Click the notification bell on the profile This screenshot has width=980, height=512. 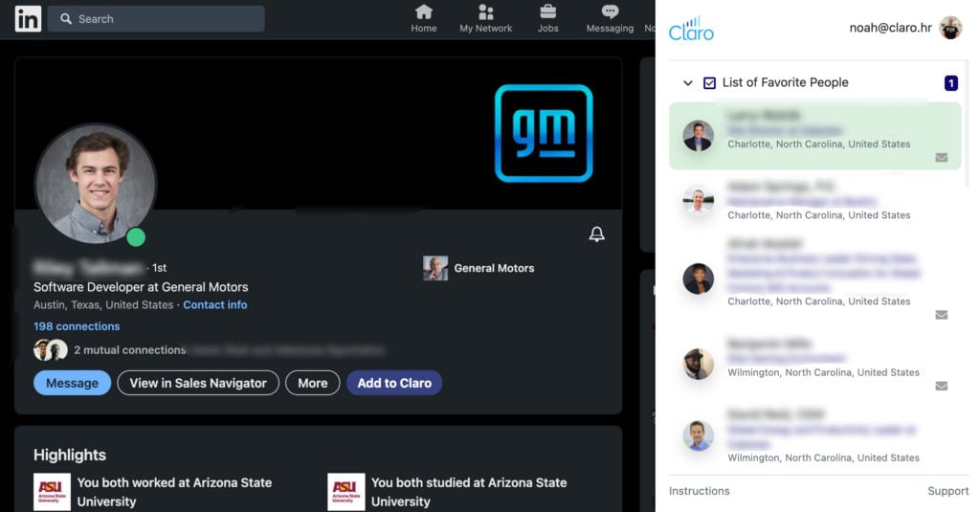pyautogui.click(x=597, y=234)
